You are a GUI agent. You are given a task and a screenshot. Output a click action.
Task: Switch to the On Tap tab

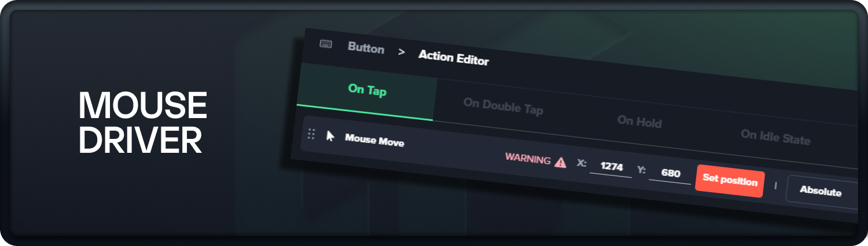(x=367, y=91)
